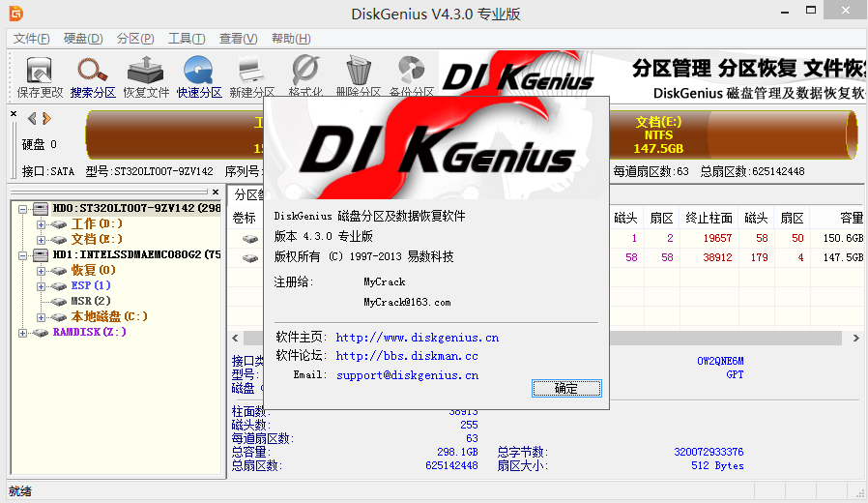Click the Search Partition (搜索分区) toolbar icon

click(x=92, y=71)
